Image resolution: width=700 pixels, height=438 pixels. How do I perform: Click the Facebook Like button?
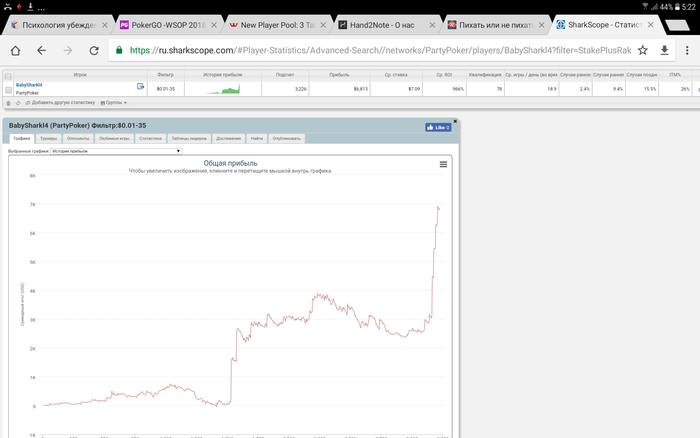438,127
